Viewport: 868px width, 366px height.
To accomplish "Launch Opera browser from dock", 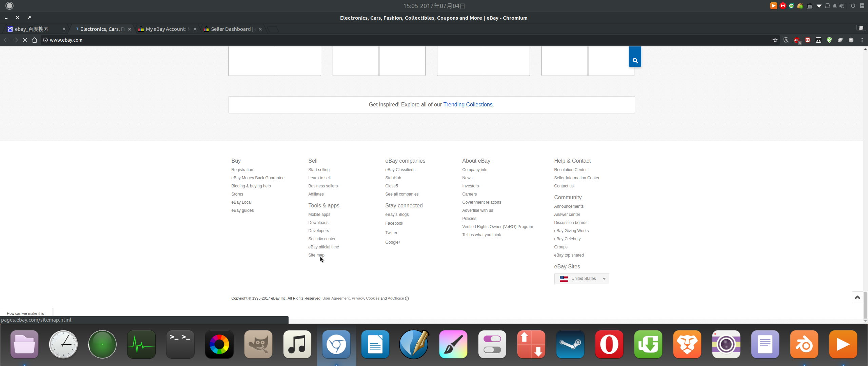I will (609, 344).
